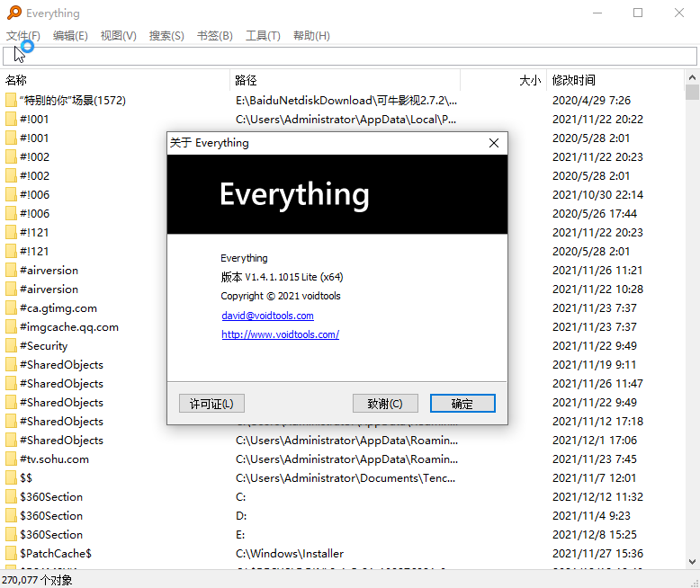Click Copyright © 2021 voidtools text
Image resolution: width=700 pixels, height=588 pixels.
281,296
